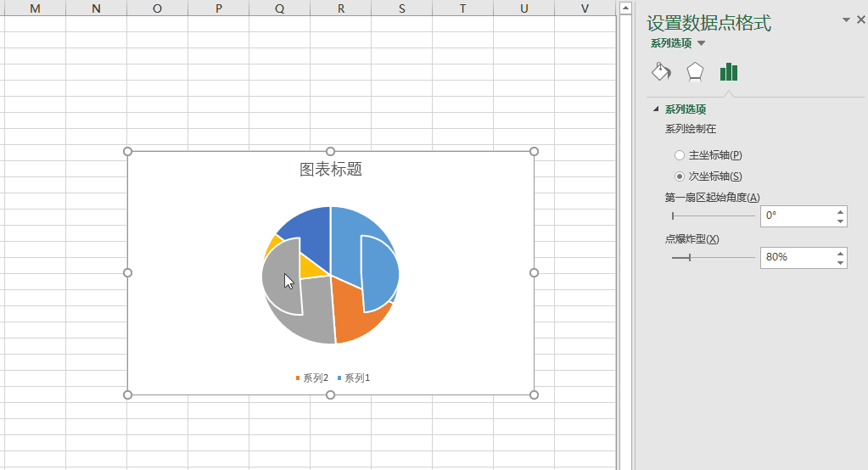Open the Effects pentagon tab
The image size is (868, 470).
pyautogui.click(x=695, y=72)
